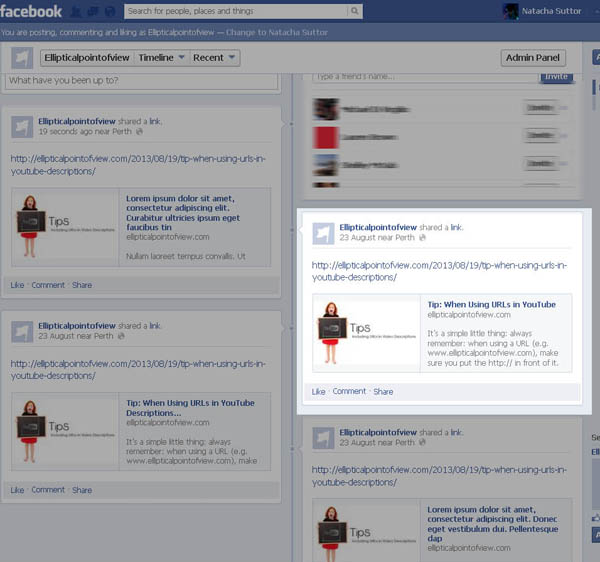Open 'Tip: When Using URLs in YouTube' in the highlighted post
Screen dimensions: 600x562
click(x=492, y=305)
